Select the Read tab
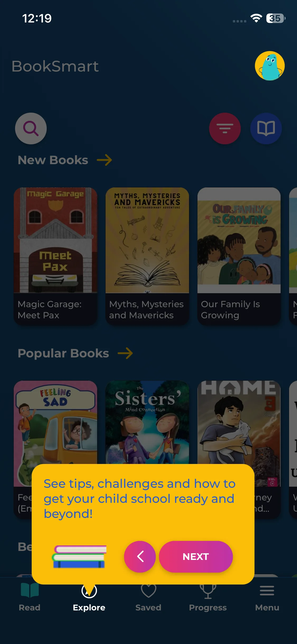297x644 pixels. coord(30,597)
